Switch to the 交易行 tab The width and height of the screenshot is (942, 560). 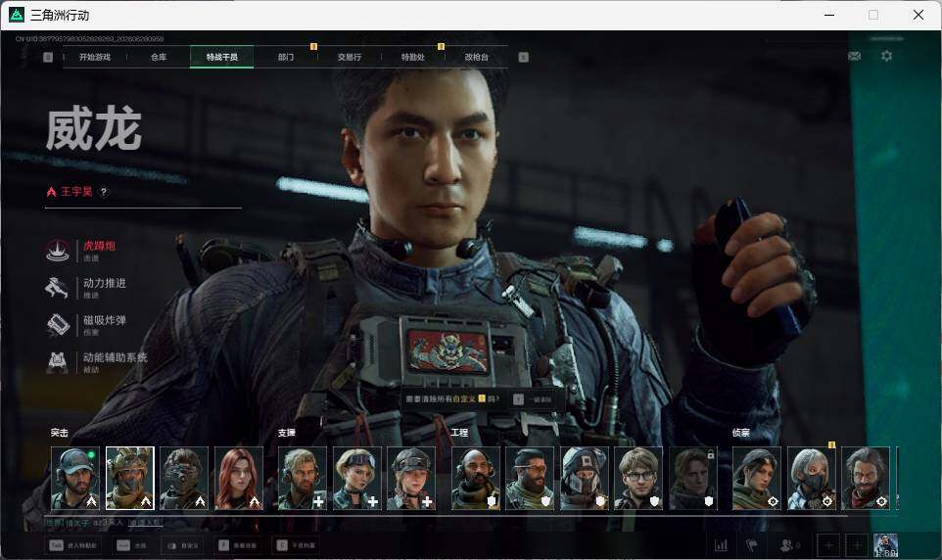coord(349,57)
